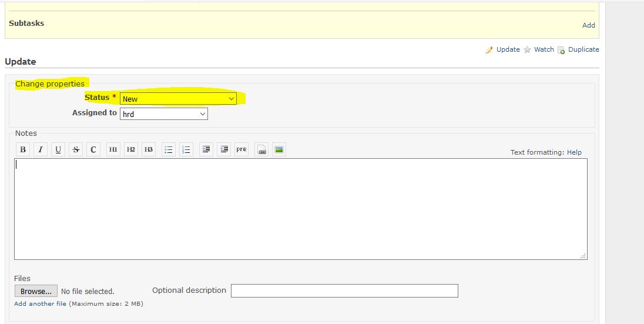644x324 pixels.
Task: Insert image icon in toolbar
Action: coord(279,150)
